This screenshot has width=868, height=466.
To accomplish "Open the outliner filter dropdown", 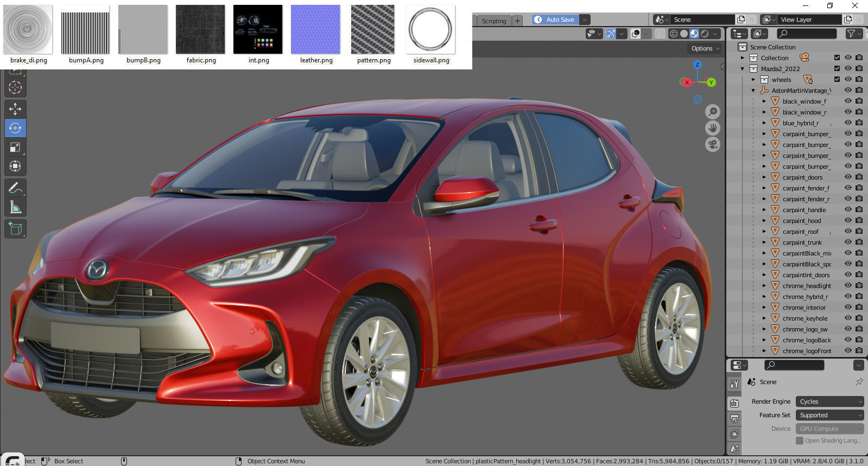I will pos(854,34).
